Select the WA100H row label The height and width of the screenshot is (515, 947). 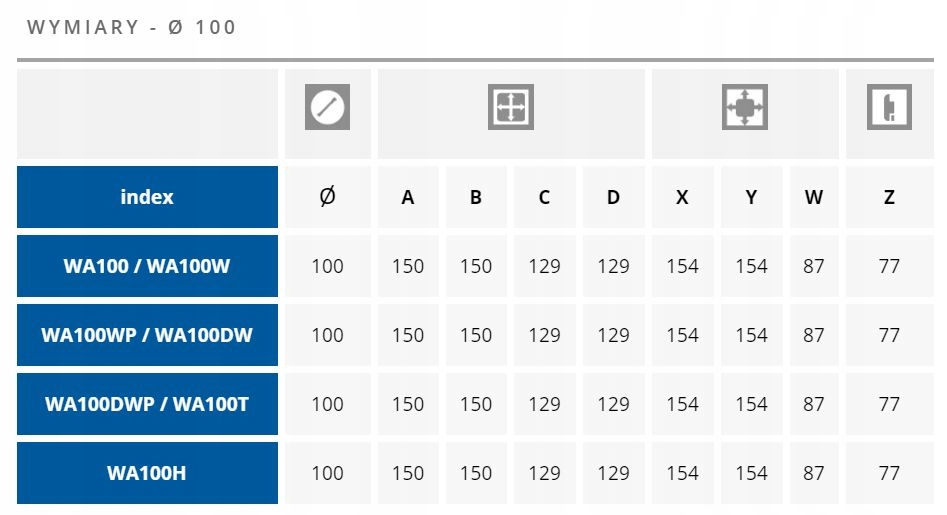pyautogui.click(x=147, y=473)
